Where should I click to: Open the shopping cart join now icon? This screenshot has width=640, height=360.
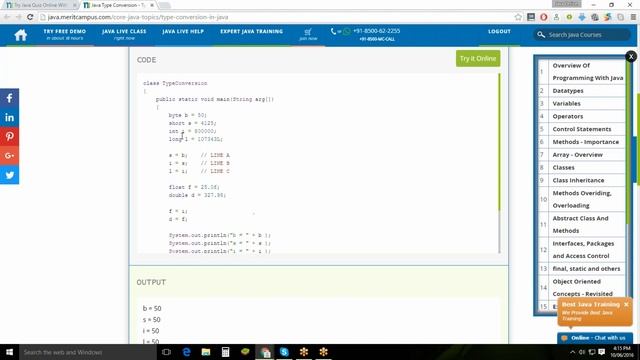pyautogui.click(x=308, y=34)
